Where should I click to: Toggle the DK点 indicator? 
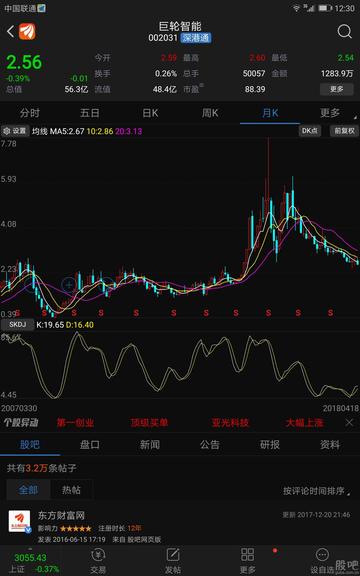[310, 131]
